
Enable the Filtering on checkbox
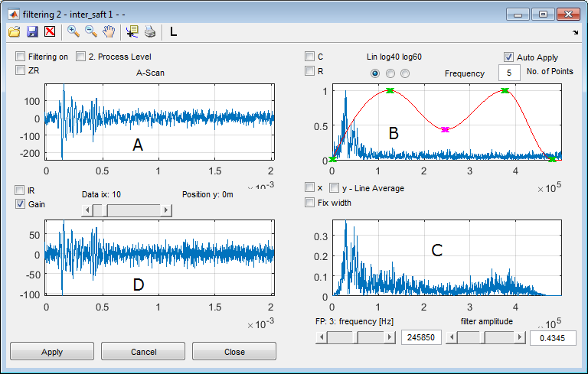coord(21,57)
